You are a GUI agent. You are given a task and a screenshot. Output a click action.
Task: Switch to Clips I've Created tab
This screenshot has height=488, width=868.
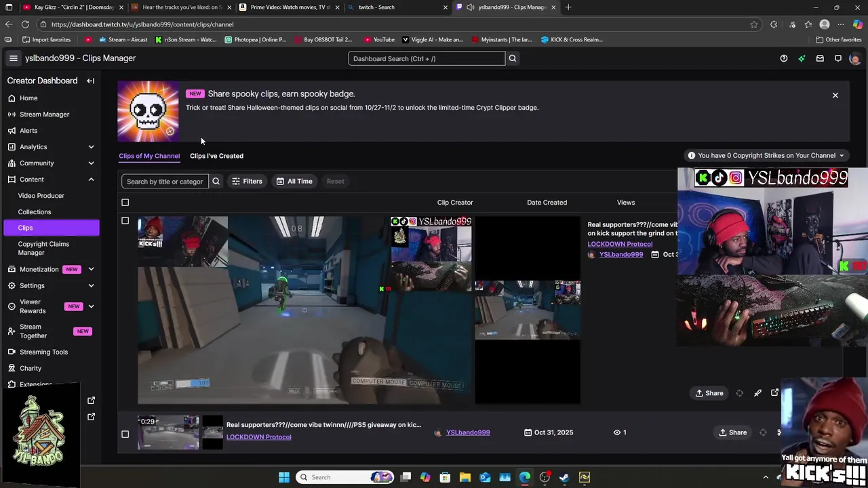(x=216, y=156)
